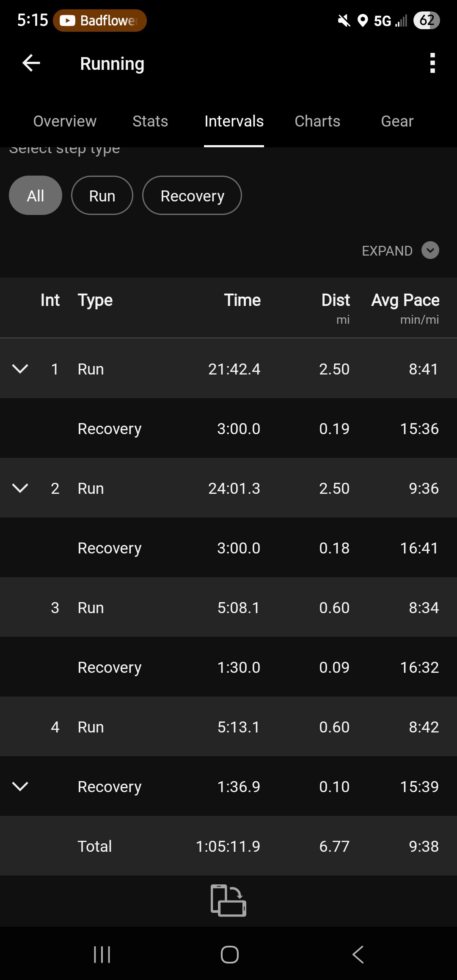Tap the Total summary row
This screenshot has height=980, width=457.
(228, 846)
